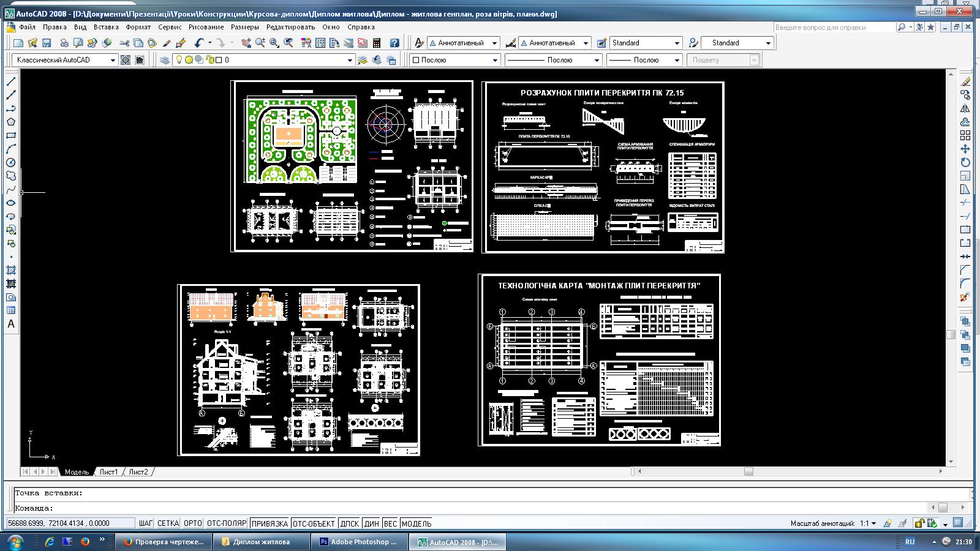The height and width of the screenshot is (551, 980).
Task: Select the Table tool
Action: [11, 310]
